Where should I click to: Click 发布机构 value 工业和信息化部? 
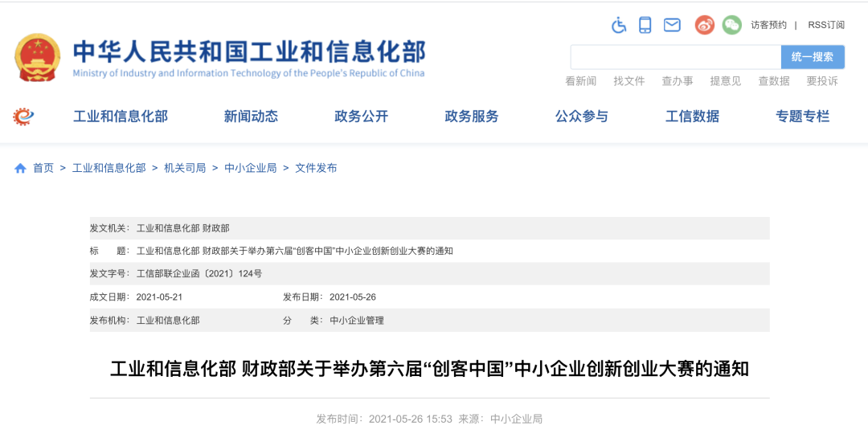[168, 321]
